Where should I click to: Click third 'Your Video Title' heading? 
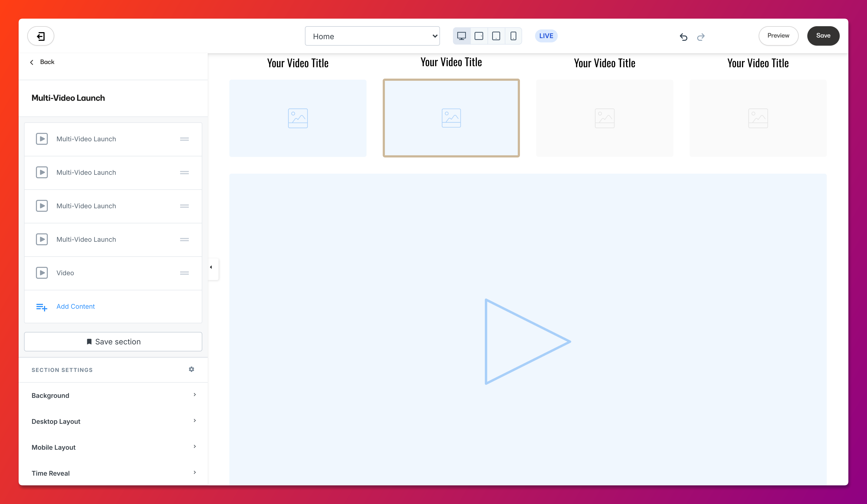click(604, 63)
